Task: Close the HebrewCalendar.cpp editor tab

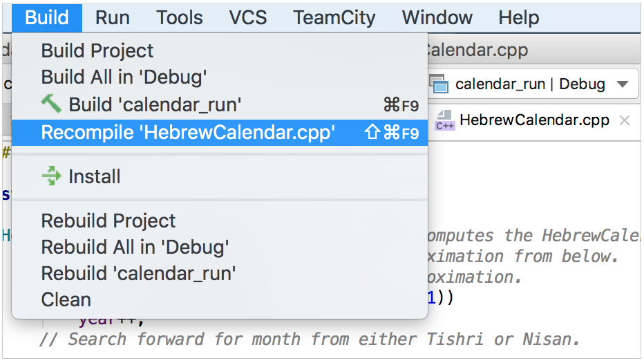Action: point(625,120)
